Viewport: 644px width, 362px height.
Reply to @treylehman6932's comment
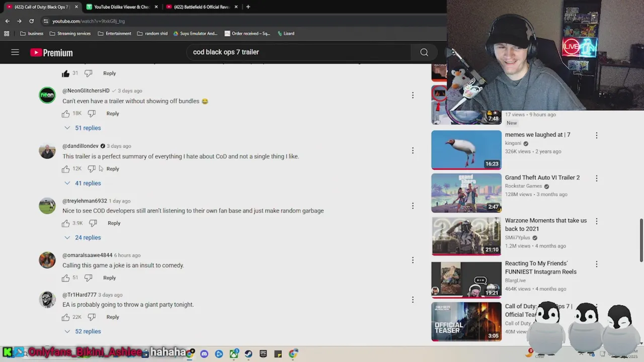114,223
